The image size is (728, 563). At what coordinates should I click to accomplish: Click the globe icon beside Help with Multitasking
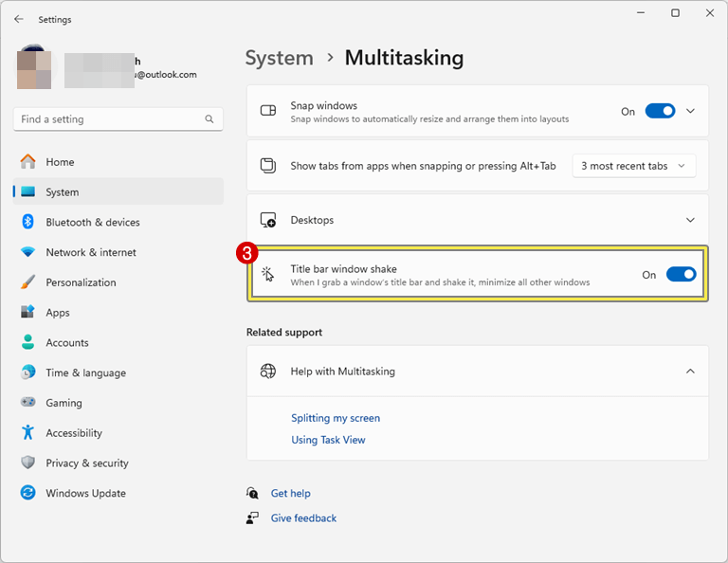(x=268, y=372)
